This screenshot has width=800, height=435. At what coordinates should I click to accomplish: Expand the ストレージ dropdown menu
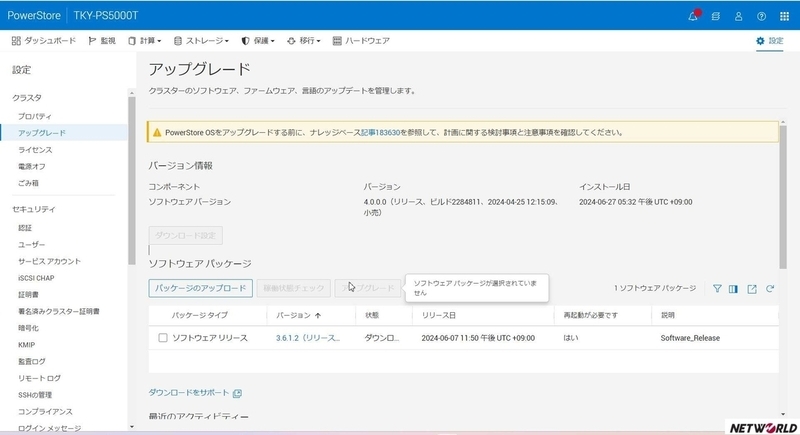[x=201, y=41]
